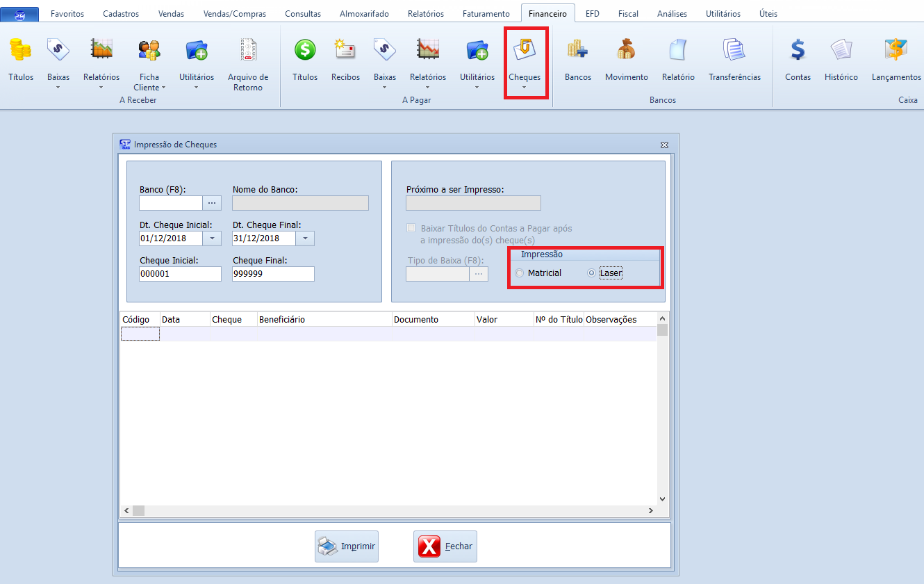Expand Dt. Cheque Inicial date dropdown

pos(212,238)
